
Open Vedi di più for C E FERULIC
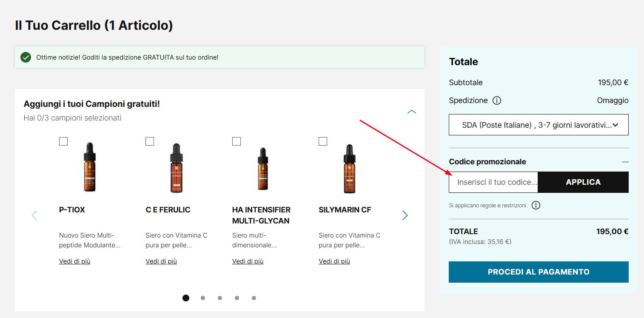point(161,261)
